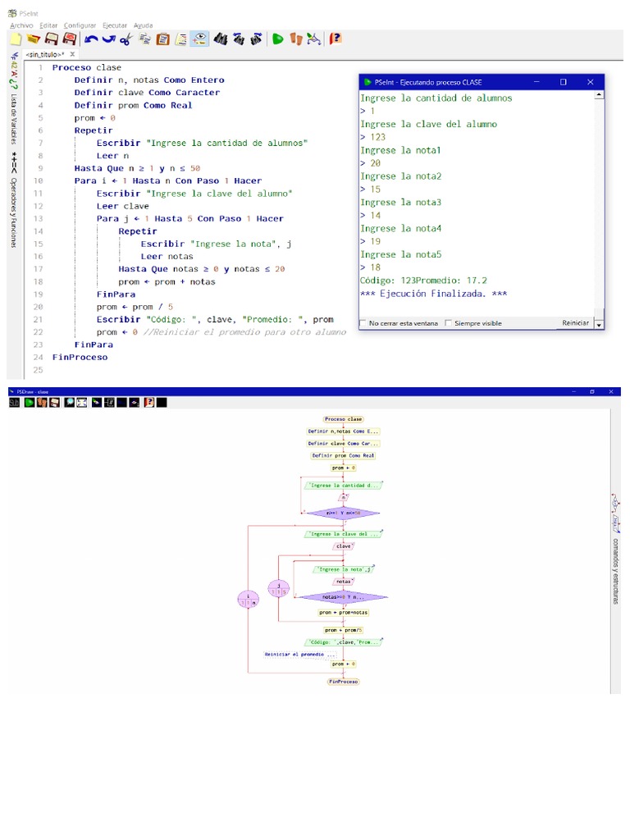Click the Cut scissors icon

pos(126,39)
